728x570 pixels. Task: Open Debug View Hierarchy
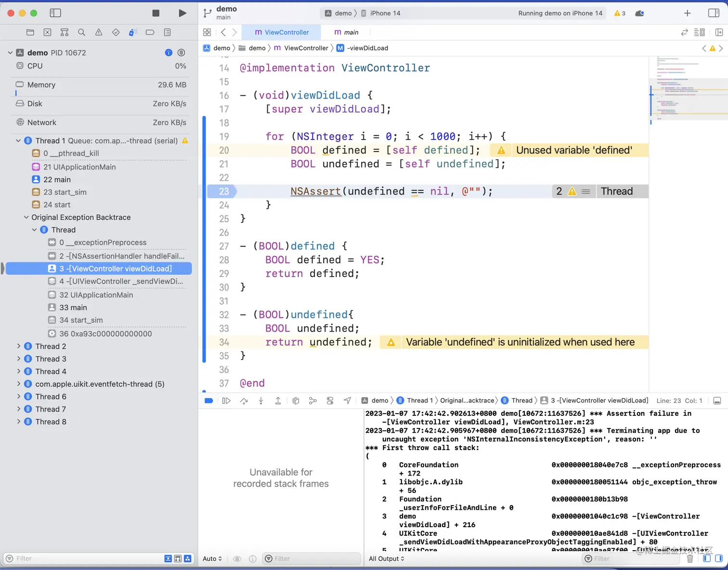pos(296,401)
